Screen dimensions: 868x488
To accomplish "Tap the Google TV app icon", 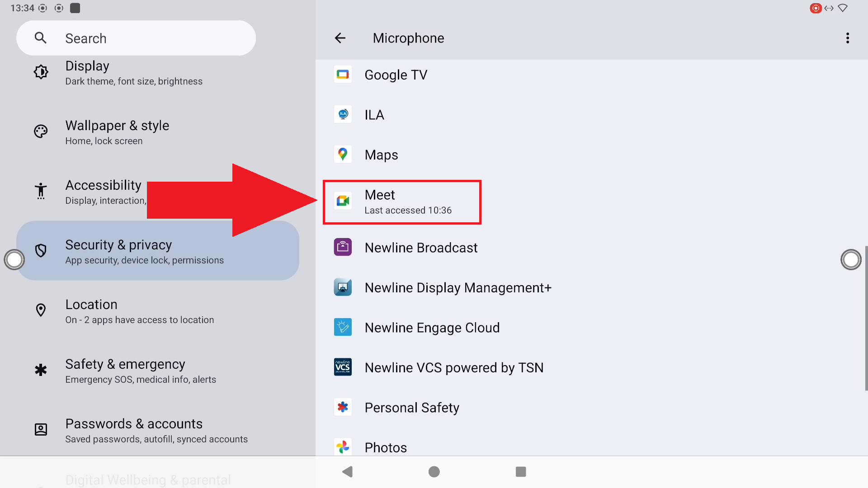I will pos(343,75).
